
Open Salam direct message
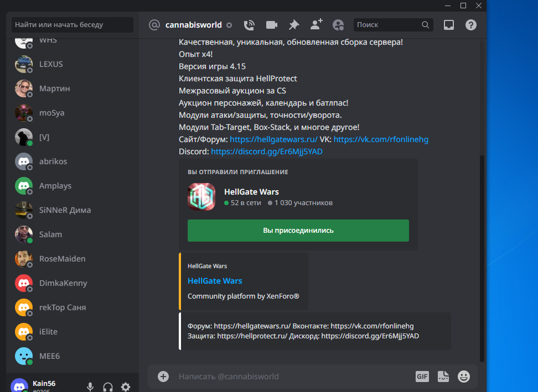click(73, 234)
